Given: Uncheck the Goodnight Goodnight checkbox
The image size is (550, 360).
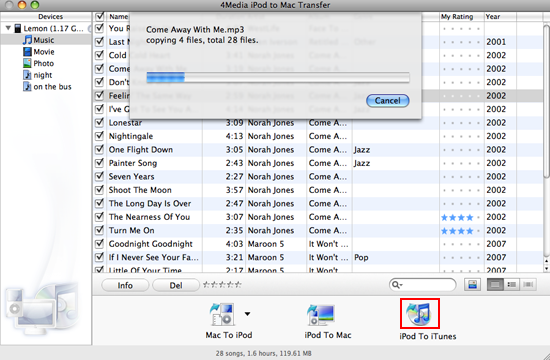Looking at the screenshot, I should tap(100, 243).
